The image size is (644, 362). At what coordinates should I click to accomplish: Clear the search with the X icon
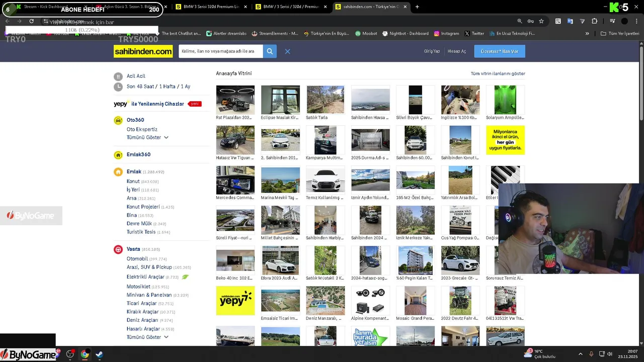pos(287,51)
